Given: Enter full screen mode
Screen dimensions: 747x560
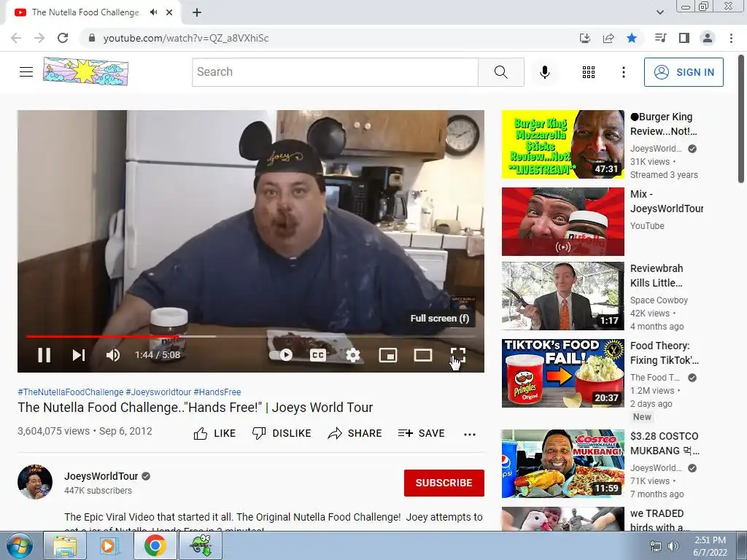Looking at the screenshot, I should [458, 355].
